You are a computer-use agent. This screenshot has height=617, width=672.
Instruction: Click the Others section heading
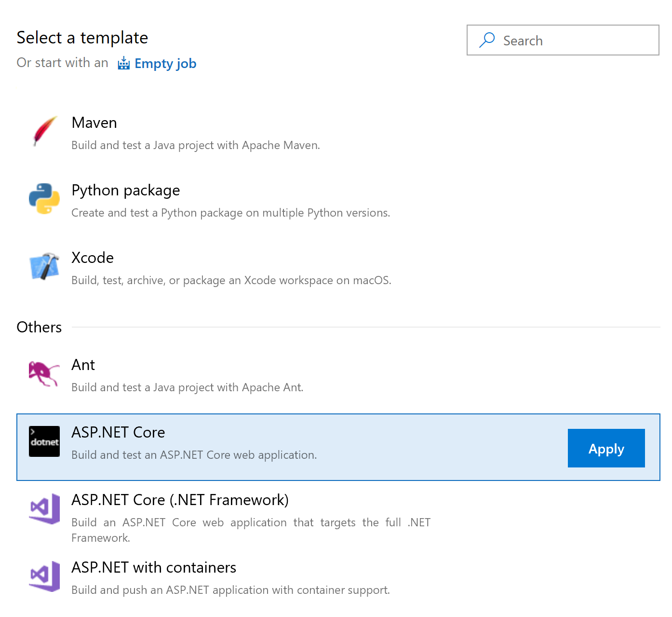[39, 327]
